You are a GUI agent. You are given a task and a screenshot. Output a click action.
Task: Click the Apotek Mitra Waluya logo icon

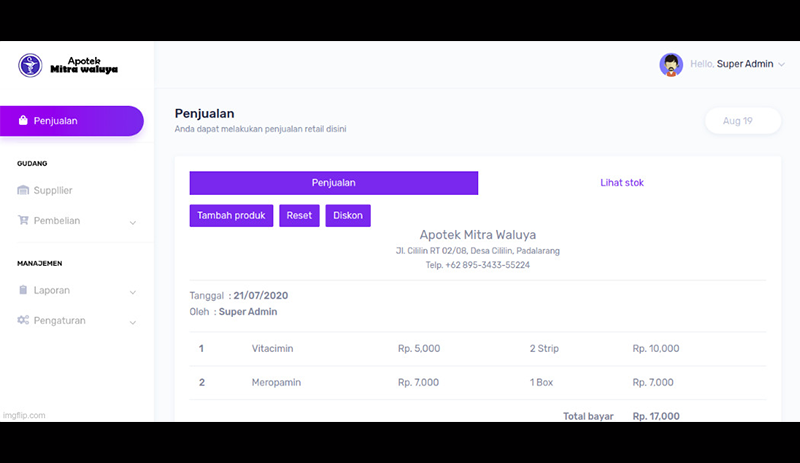(31, 65)
